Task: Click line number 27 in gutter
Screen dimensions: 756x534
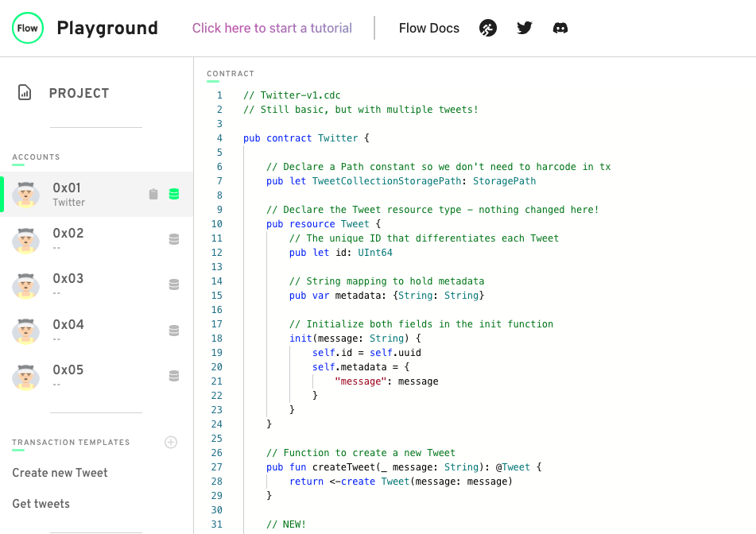Action: pos(216,467)
